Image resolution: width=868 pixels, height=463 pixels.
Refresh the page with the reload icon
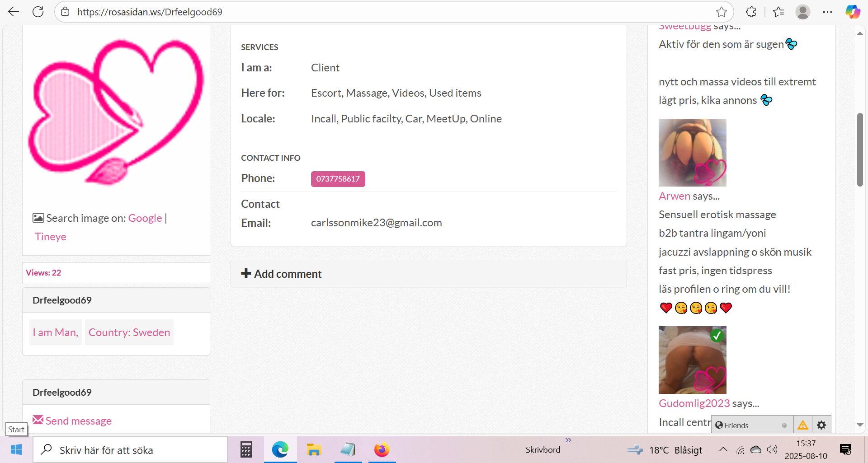pyautogui.click(x=38, y=12)
